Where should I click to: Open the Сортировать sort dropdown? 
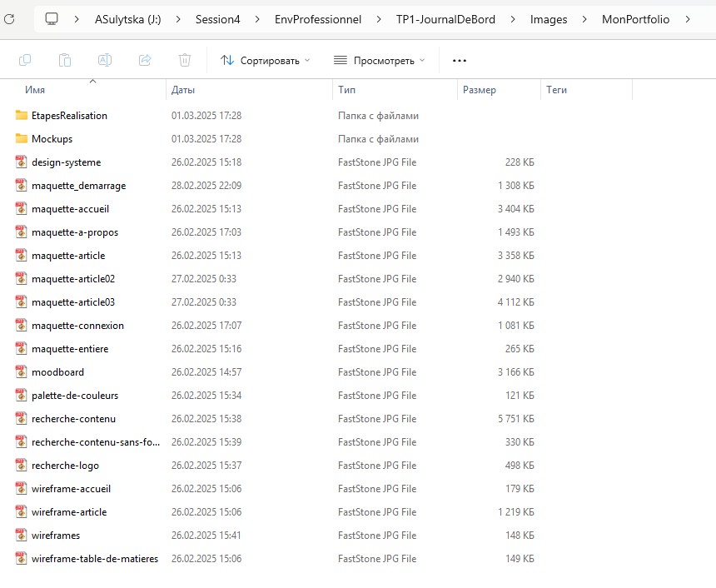265,60
